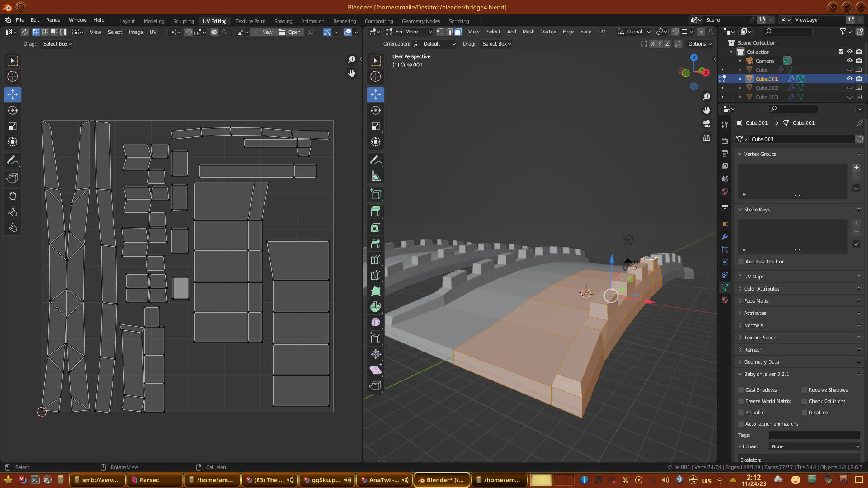
Task: Open the Material properties tab
Action: 725,300
